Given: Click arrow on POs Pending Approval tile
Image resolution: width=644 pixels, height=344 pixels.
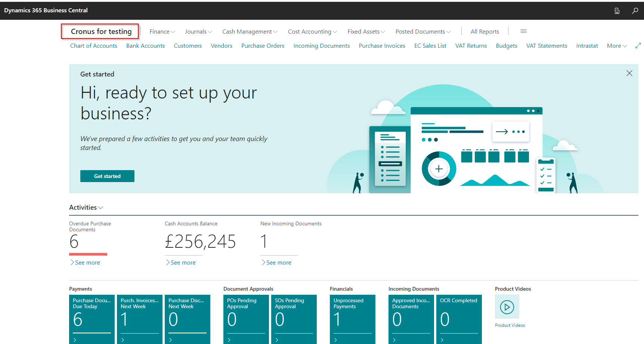Looking at the screenshot, I should [229, 340].
